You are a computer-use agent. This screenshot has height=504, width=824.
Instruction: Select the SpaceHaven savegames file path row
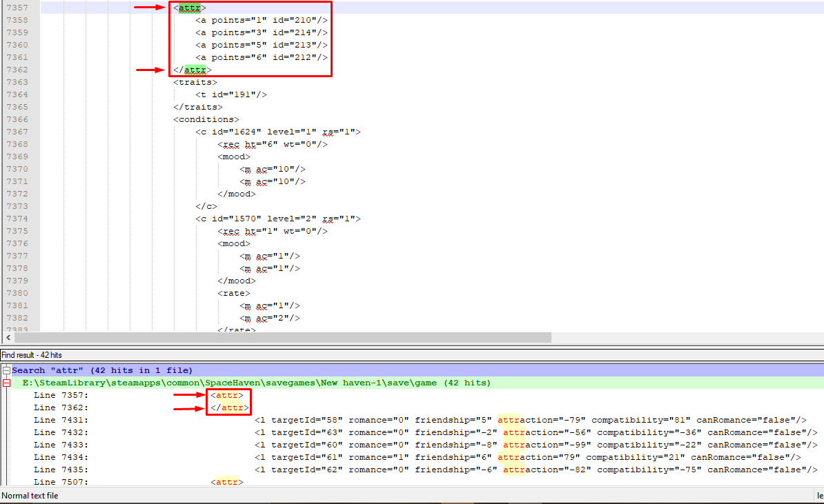(x=256, y=383)
